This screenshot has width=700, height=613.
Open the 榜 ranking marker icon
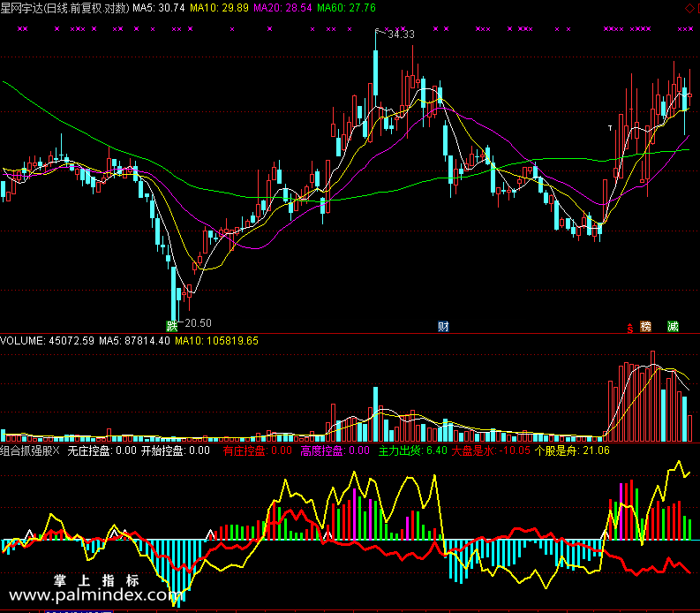(645, 326)
